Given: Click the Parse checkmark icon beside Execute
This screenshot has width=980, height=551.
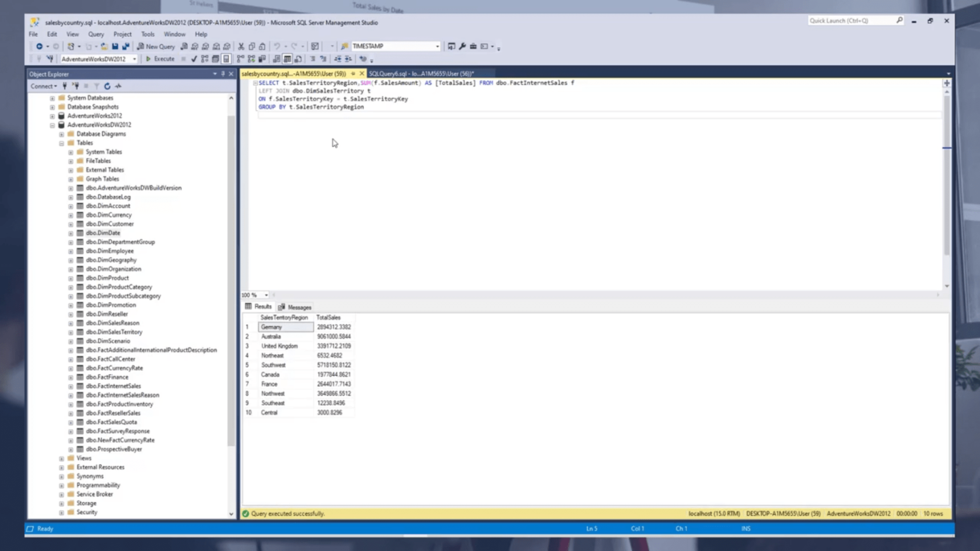Looking at the screenshot, I should [194, 59].
